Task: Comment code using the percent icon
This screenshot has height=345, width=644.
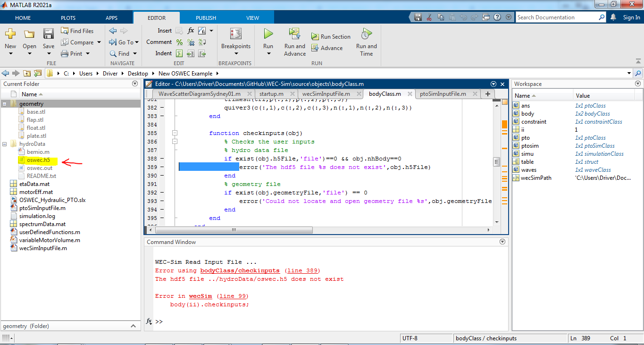Action: point(179,42)
